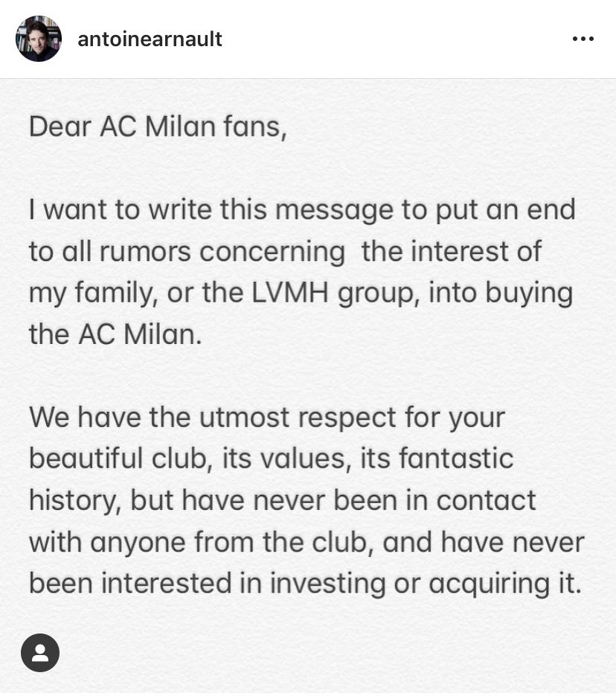Click the line "We have the utmost respect"
Image resolution: width=616 pixels, height=696 pixels.
coord(267,417)
